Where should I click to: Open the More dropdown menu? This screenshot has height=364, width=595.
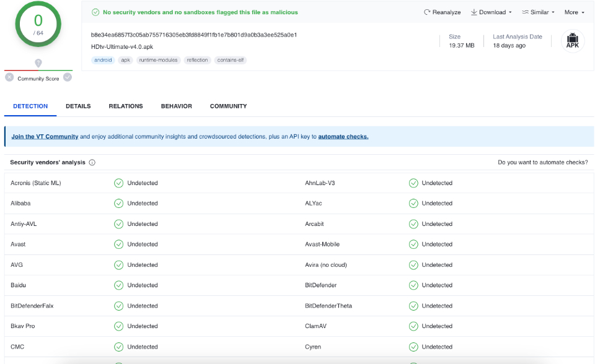click(x=575, y=12)
